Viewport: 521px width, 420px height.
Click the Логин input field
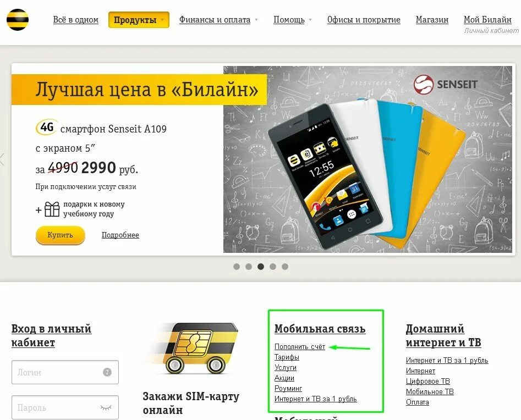tap(65, 372)
